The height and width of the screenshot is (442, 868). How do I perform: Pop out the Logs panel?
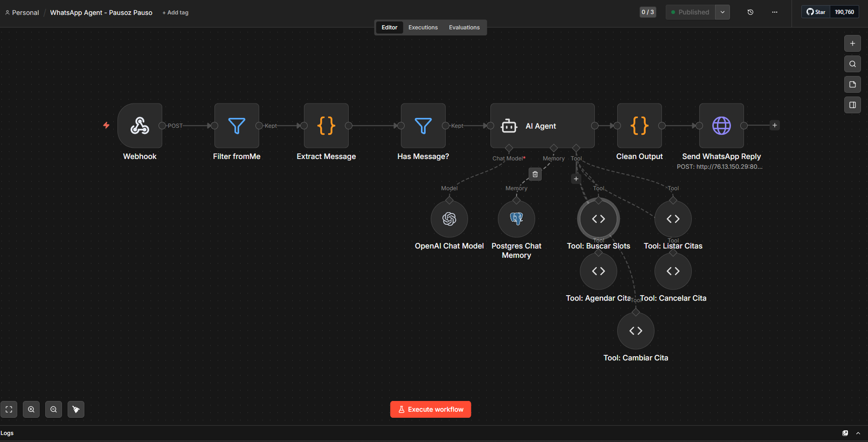tap(845, 433)
